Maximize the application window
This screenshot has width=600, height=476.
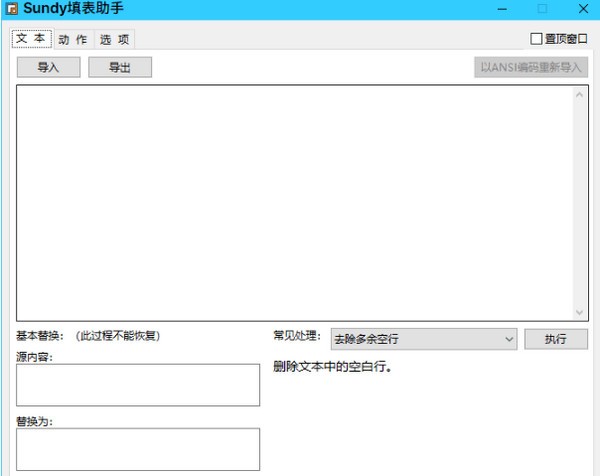[542, 10]
